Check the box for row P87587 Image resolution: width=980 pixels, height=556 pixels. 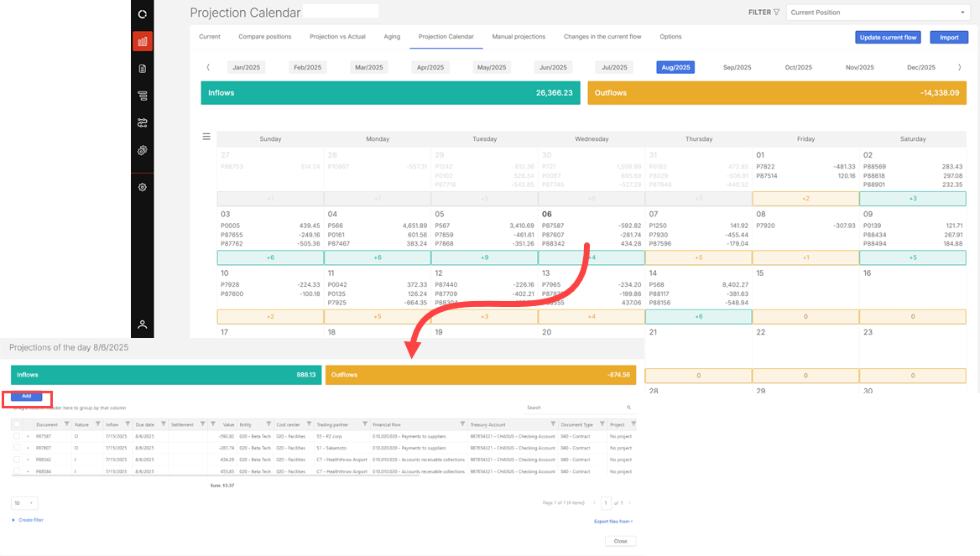18,436
